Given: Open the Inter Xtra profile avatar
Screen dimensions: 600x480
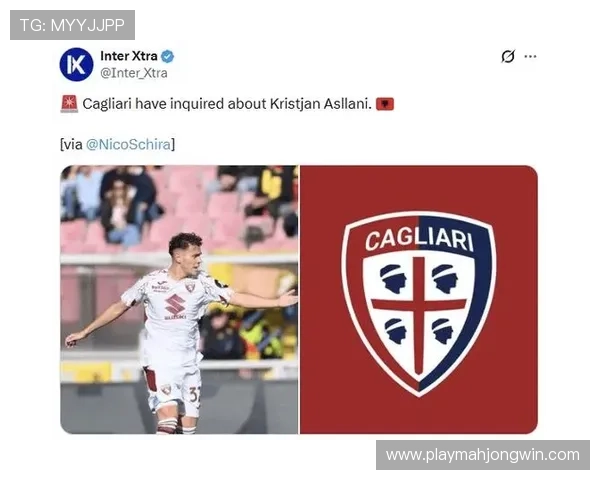Looking at the screenshot, I should [x=77, y=64].
